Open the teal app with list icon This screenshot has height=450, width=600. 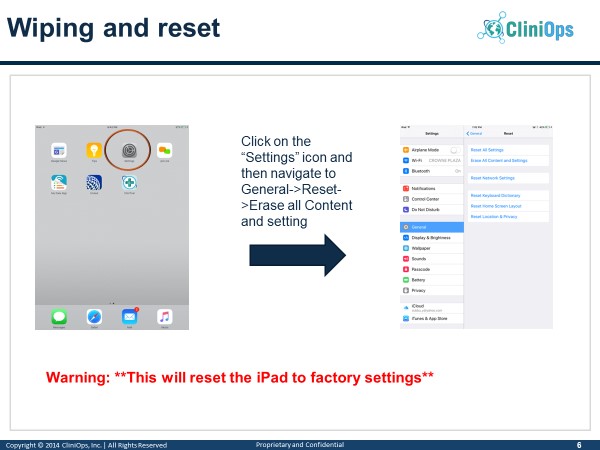tap(59, 183)
